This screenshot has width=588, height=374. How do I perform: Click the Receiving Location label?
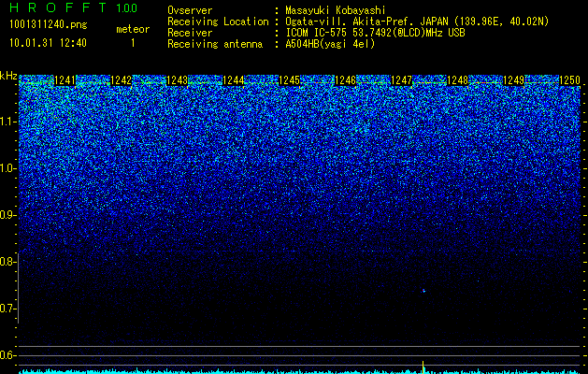pyautogui.click(x=218, y=22)
